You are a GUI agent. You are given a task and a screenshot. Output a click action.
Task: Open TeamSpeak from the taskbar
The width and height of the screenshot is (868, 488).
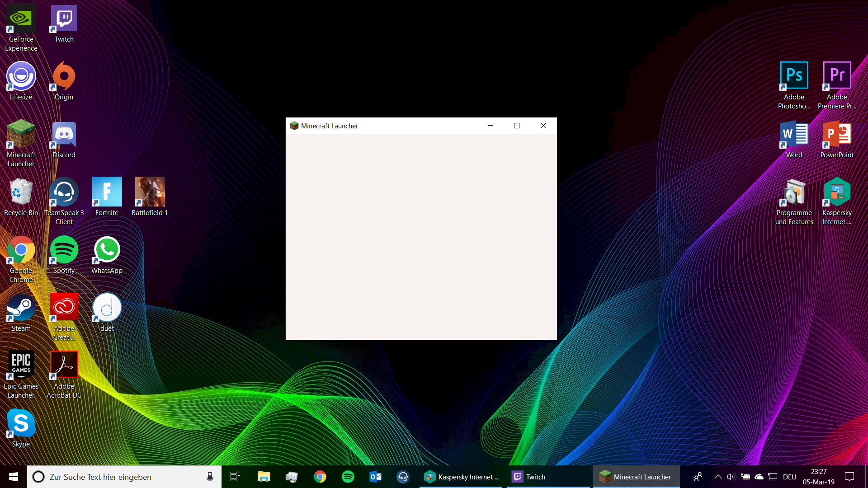point(403,477)
